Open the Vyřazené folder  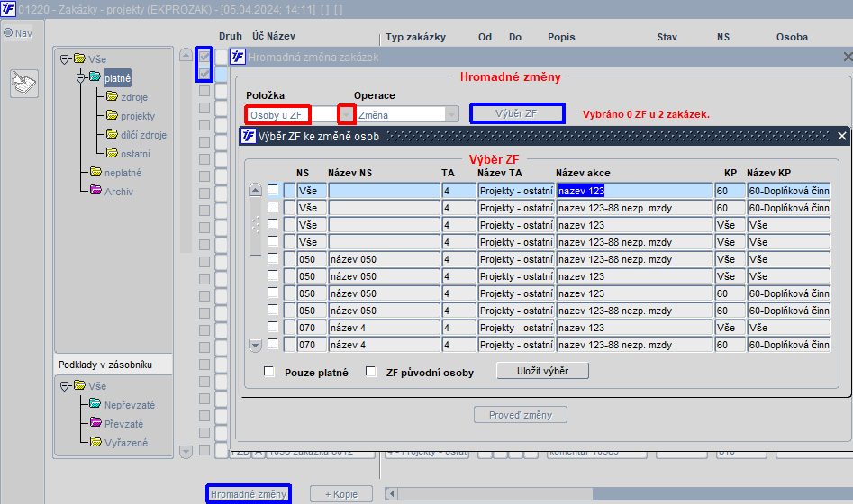click(126, 443)
